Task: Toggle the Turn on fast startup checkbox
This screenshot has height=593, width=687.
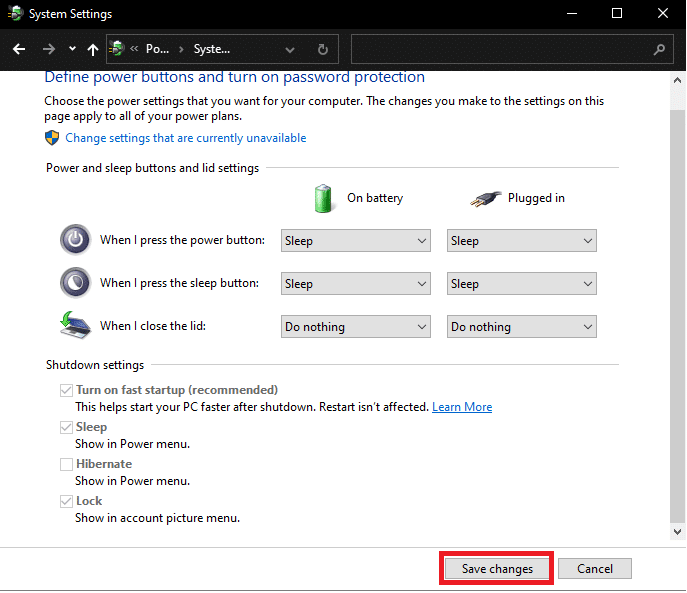Action: point(66,390)
